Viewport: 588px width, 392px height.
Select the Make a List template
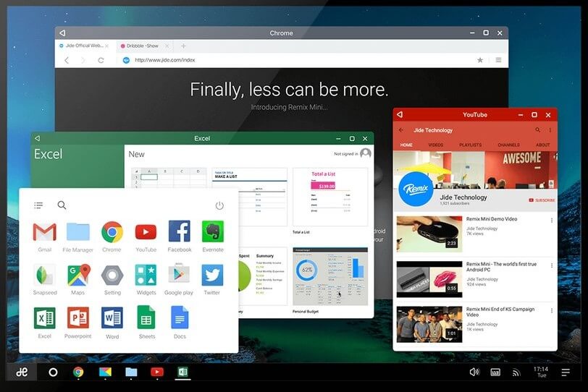click(249, 197)
